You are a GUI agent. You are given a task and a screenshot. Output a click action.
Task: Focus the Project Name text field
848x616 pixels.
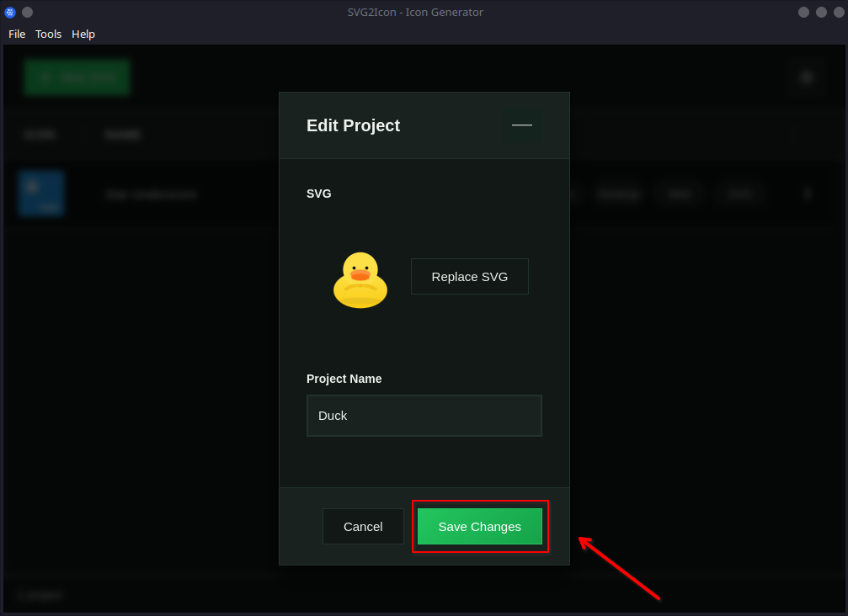click(x=424, y=415)
